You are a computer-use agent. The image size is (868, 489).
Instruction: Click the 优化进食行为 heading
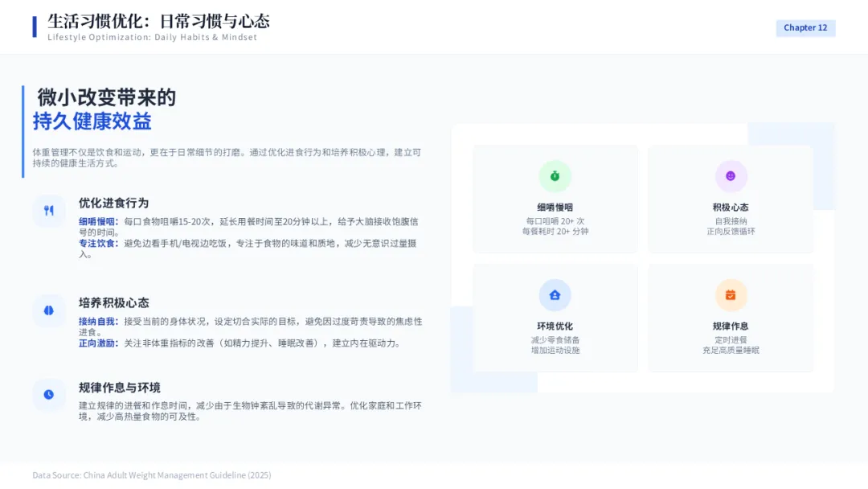point(113,203)
